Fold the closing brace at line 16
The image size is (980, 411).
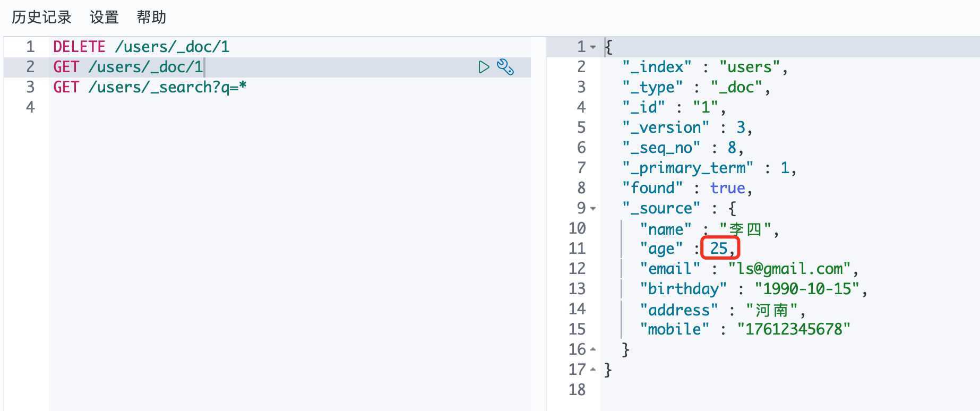pyautogui.click(x=593, y=349)
